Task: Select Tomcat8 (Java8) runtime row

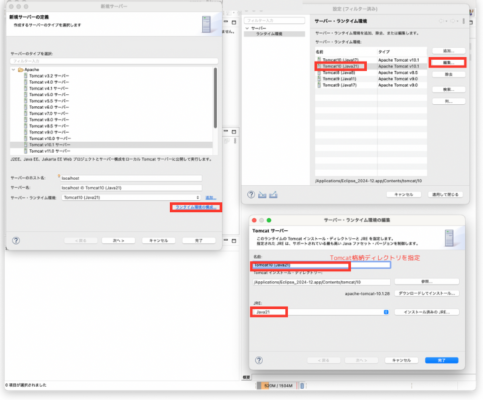Action: [371, 72]
